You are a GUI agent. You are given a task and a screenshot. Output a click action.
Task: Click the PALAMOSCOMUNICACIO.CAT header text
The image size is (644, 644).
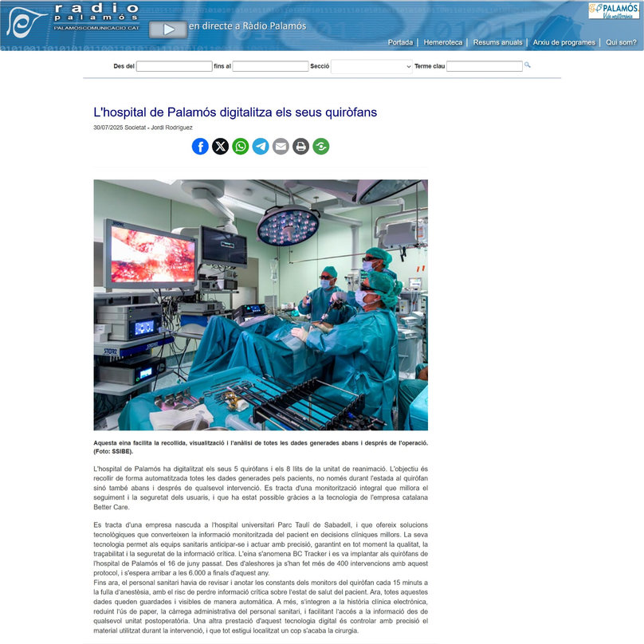point(96,28)
